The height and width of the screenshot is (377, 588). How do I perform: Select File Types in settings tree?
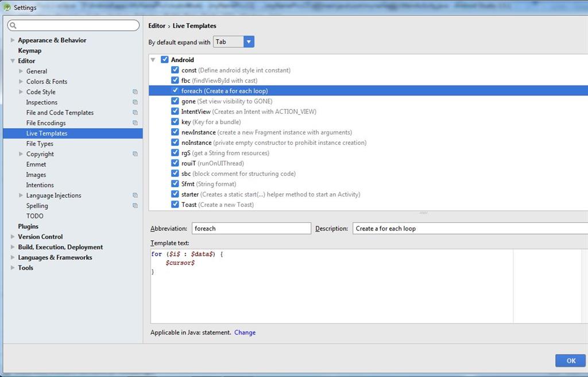(40, 144)
